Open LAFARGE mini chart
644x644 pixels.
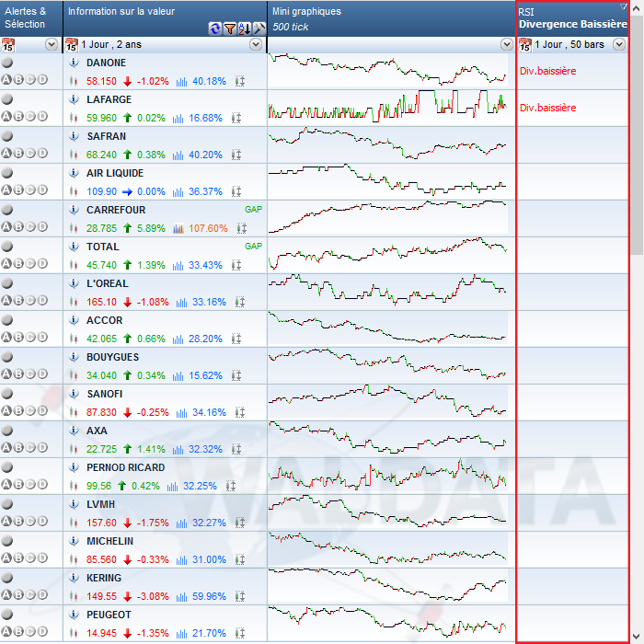(x=388, y=108)
